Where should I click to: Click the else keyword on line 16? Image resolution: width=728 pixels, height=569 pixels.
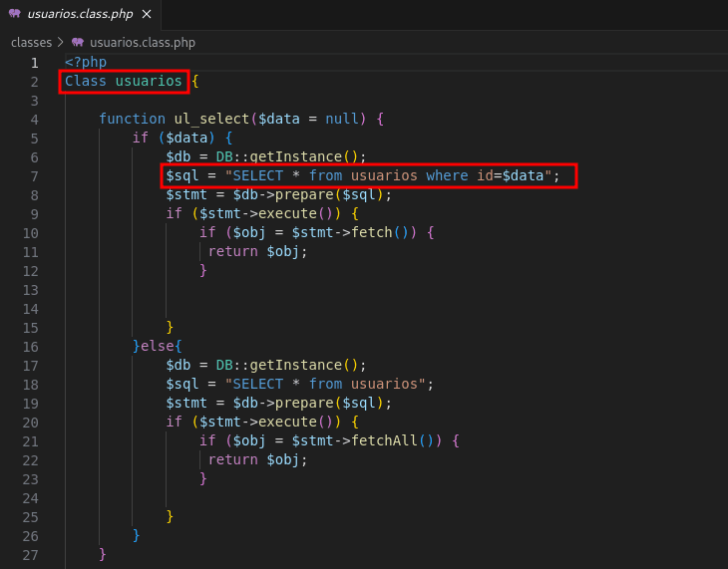[x=158, y=346]
